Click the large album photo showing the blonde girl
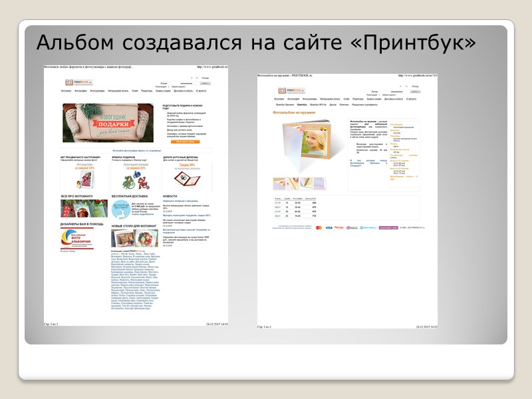 point(308,146)
